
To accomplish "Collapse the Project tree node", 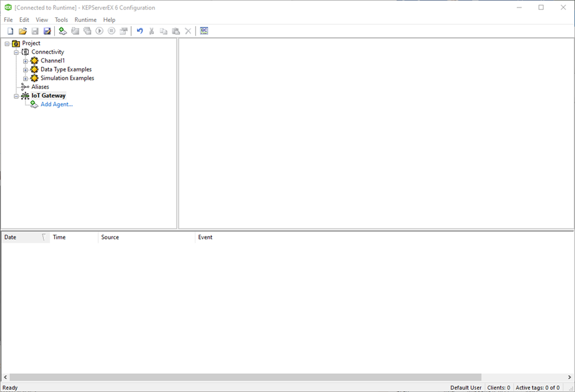I will click(x=7, y=44).
